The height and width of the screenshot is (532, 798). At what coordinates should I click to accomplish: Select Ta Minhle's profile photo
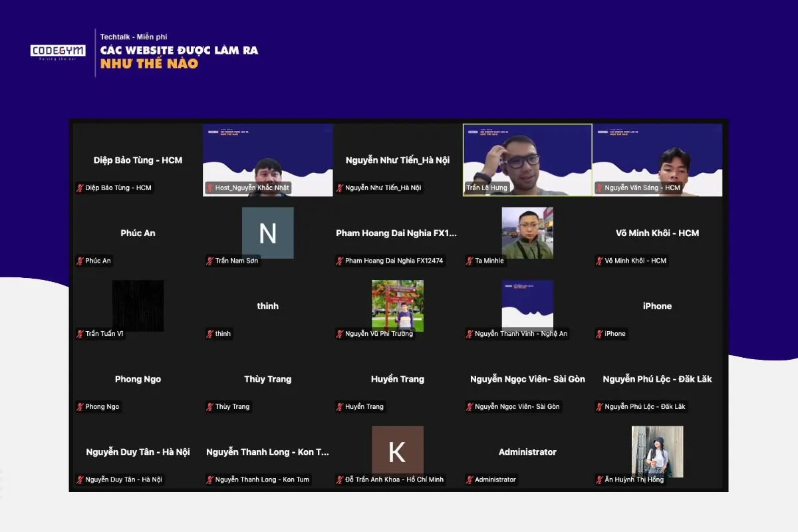[x=527, y=233]
